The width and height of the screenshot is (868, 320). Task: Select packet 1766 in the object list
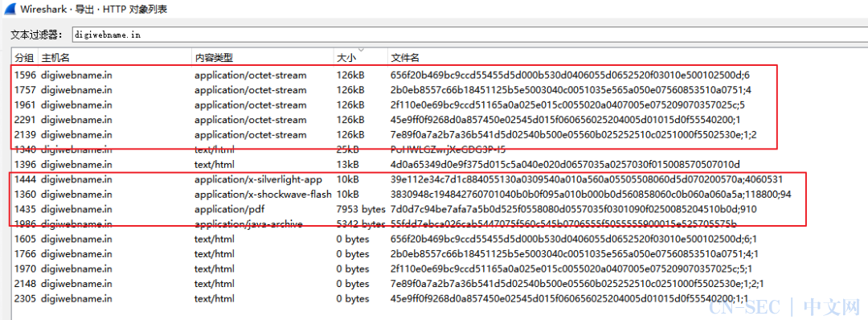point(24,254)
